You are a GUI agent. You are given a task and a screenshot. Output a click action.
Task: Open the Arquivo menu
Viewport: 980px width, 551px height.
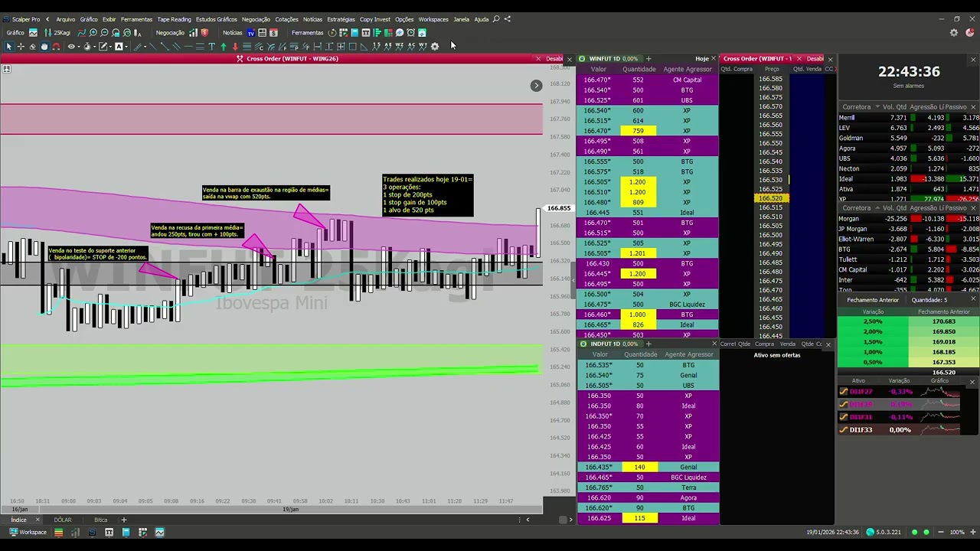point(66,19)
